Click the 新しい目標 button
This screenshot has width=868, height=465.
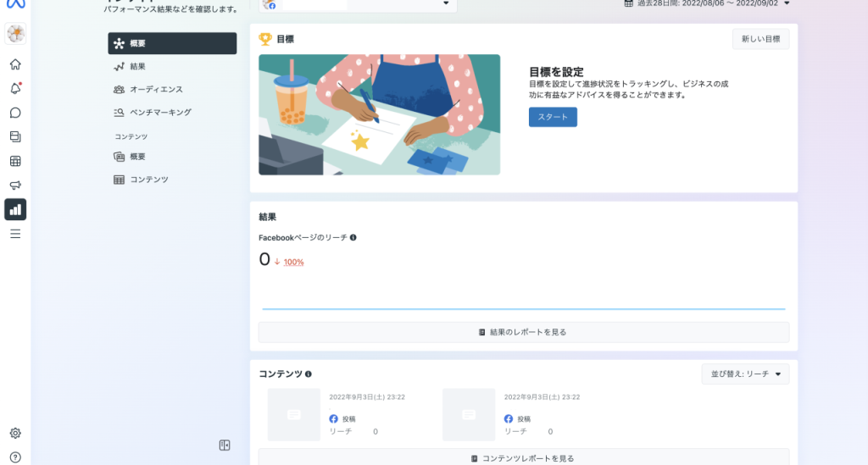(x=760, y=39)
